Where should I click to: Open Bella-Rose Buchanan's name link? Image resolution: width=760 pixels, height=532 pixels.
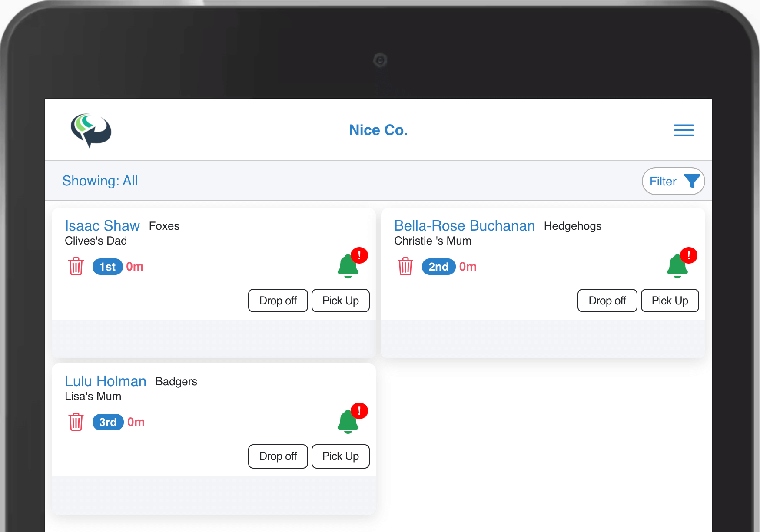[464, 226]
